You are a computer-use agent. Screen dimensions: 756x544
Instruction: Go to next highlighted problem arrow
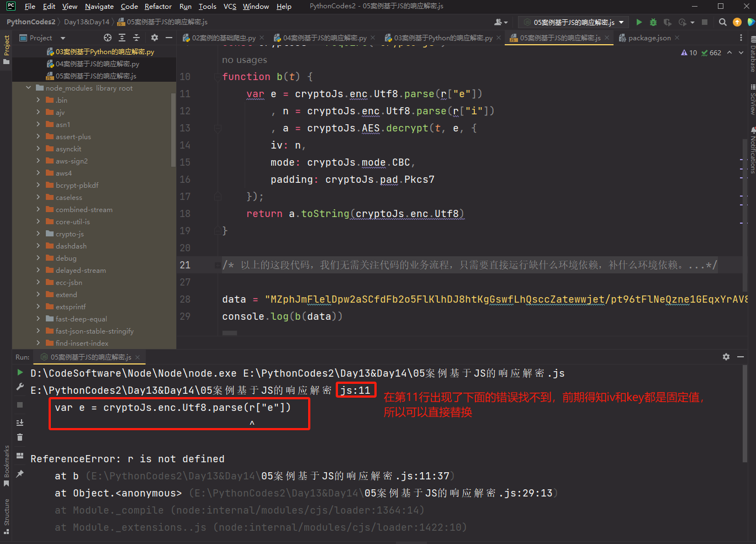click(x=741, y=52)
